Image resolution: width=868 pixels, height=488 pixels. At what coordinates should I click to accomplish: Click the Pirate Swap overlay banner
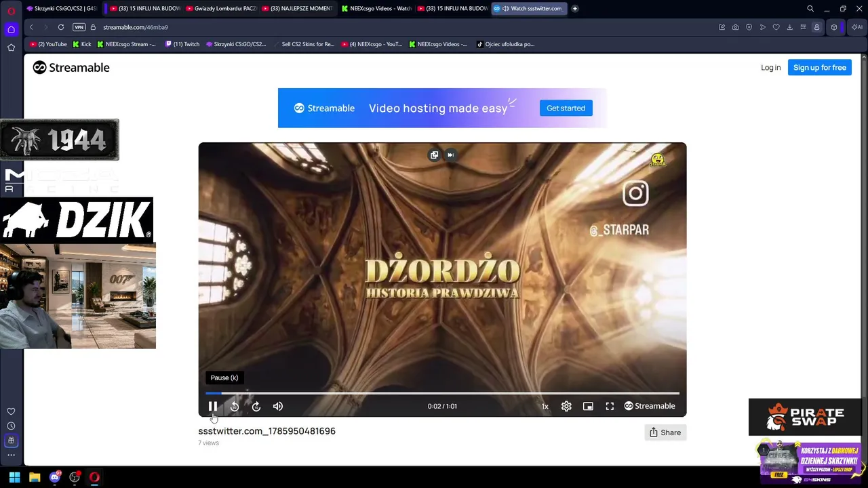805,417
